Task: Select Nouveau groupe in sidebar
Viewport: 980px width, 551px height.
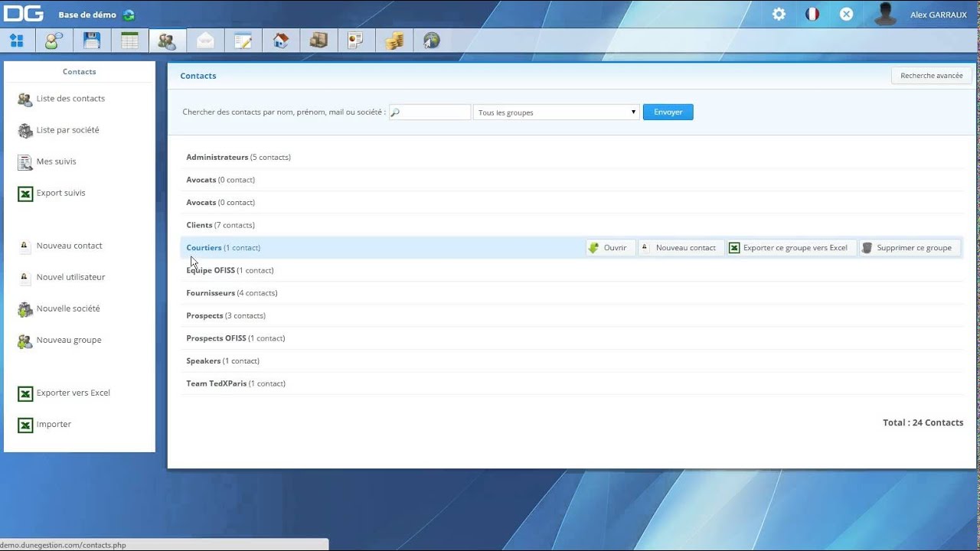Action: [69, 340]
